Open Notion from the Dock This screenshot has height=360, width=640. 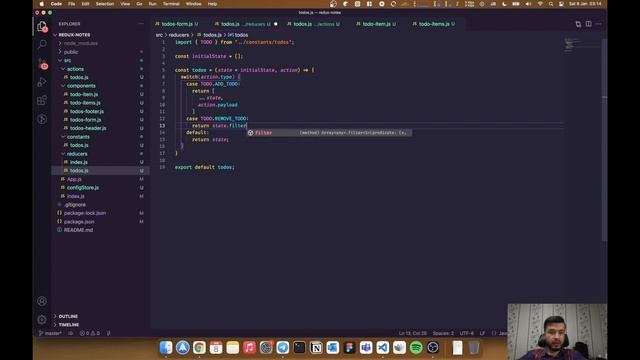point(316,347)
